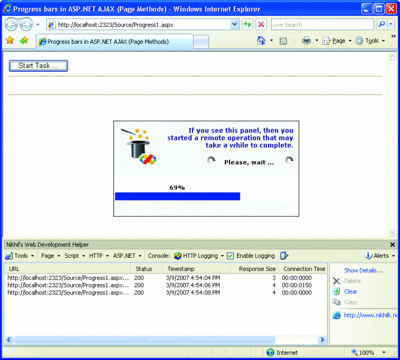Open the browser Tools menu with gear icon
The width and height of the screenshot is (400, 360).
(370, 41)
